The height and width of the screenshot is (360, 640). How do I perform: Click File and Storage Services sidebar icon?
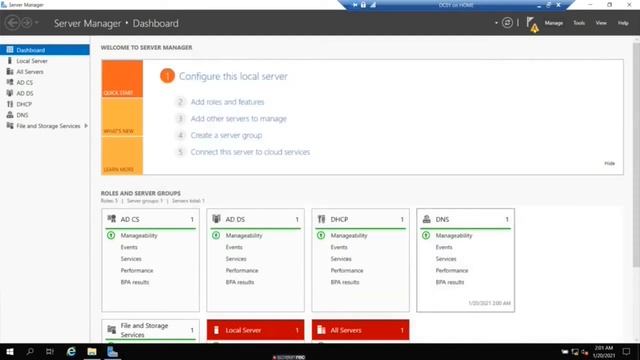click(10, 126)
